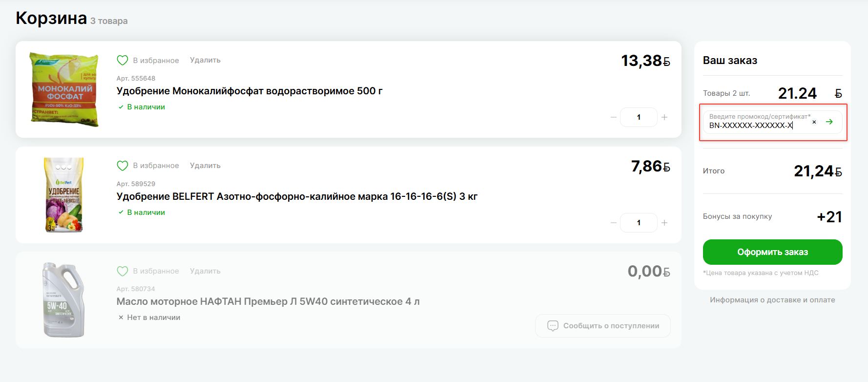Decrease BELFERT fertilizer quantity with minus
Screen dimensions: 868x382
coord(614,223)
